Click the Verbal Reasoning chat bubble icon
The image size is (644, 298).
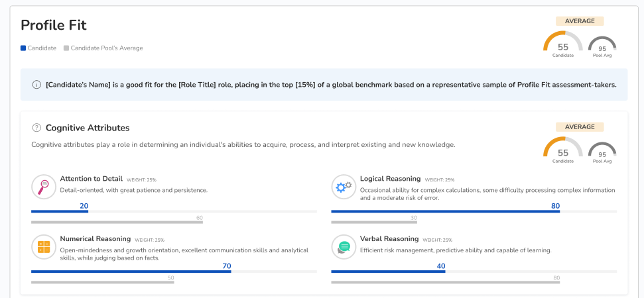pos(344,247)
